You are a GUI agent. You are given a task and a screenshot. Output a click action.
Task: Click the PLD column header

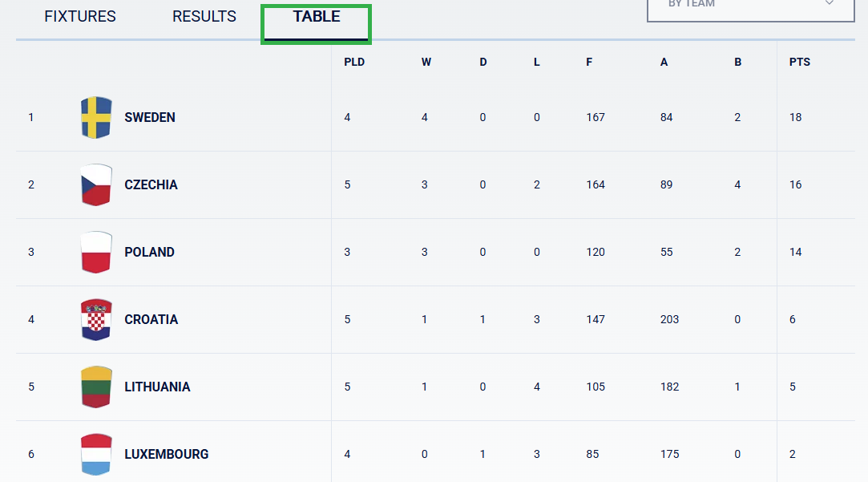click(354, 62)
